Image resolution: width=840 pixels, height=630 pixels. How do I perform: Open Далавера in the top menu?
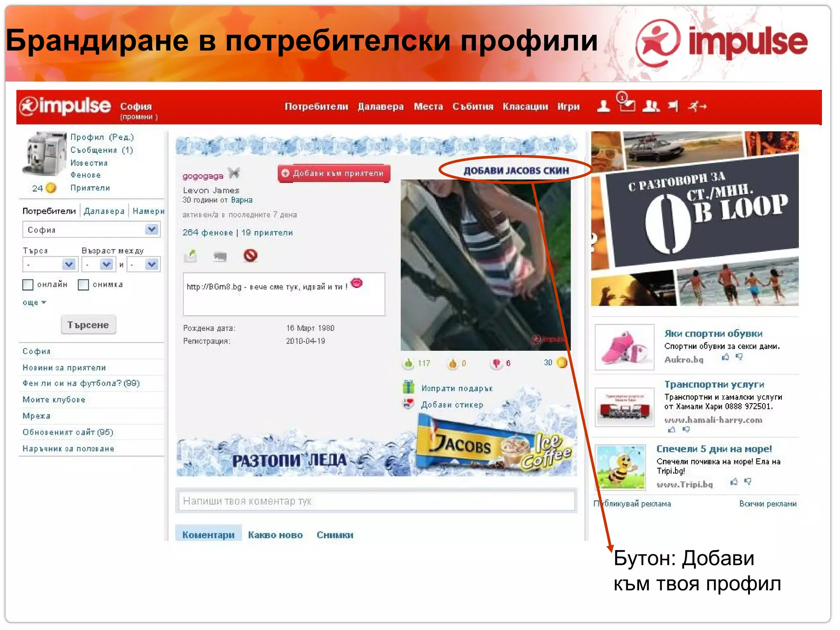tap(381, 107)
